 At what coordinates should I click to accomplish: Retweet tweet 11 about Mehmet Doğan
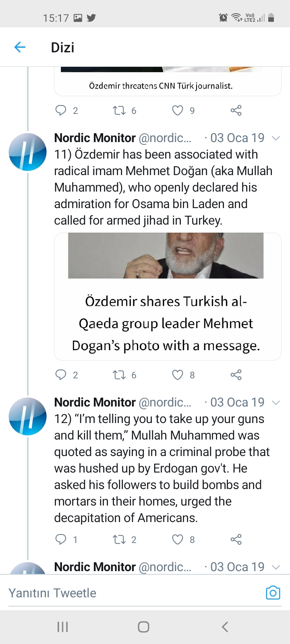pyautogui.click(x=119, y=375)
